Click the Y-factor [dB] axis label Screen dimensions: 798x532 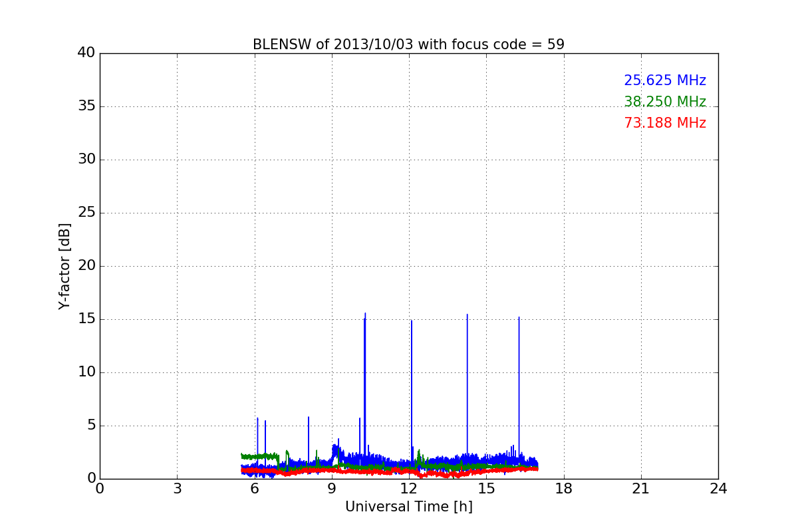65,266
